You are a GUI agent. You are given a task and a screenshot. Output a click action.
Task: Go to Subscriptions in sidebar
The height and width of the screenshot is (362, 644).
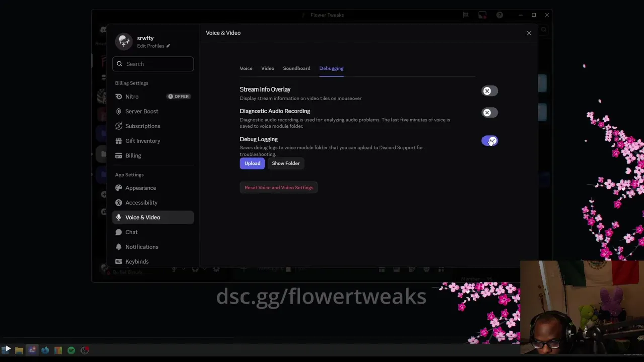(x=153, y=126)
